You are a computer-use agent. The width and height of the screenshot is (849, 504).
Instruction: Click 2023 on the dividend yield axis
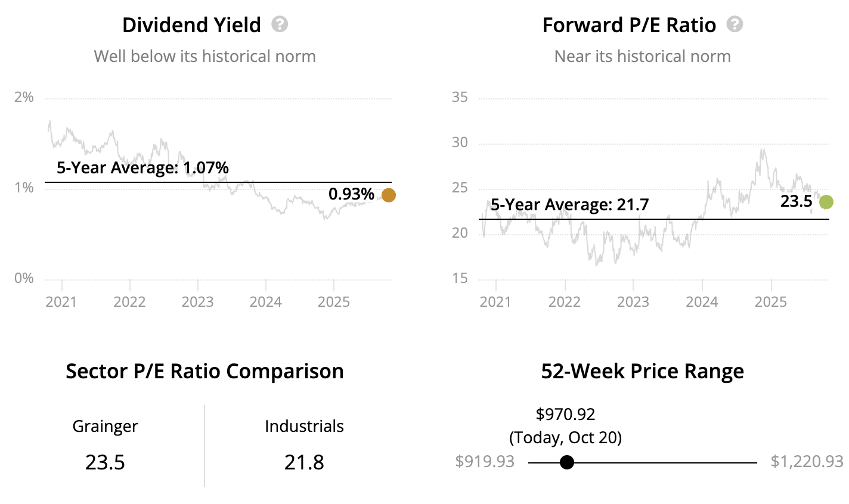click(197, 302)
